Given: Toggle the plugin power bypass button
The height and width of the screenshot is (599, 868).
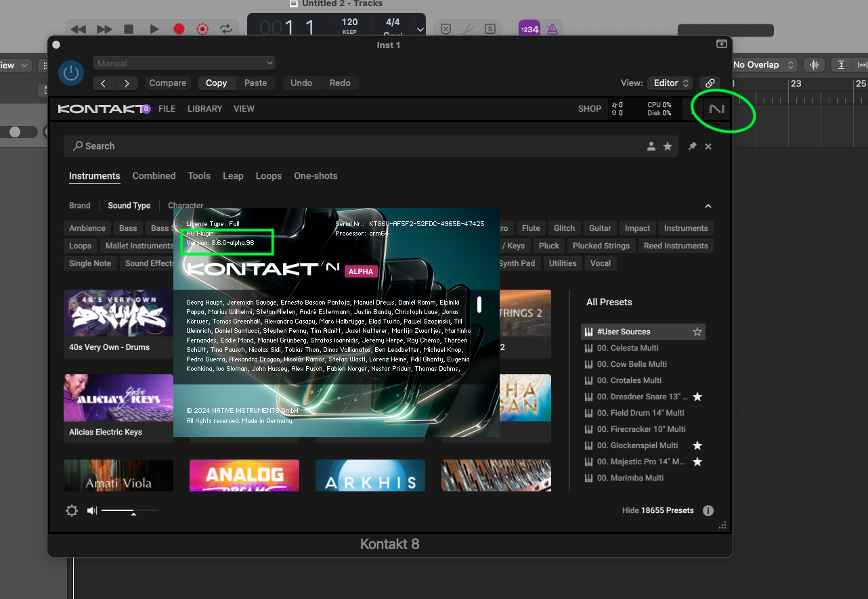Looking at the screenshot, I should tap(71, 73).
